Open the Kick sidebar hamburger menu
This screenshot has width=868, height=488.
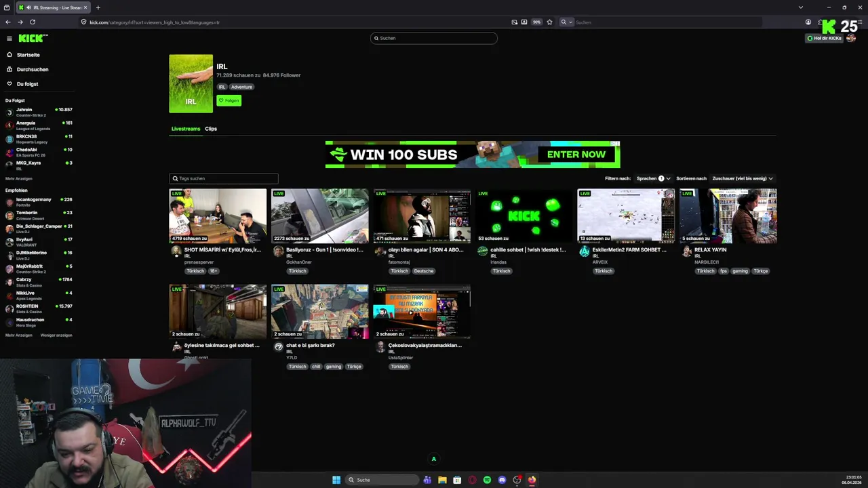(x=9, y=39)
